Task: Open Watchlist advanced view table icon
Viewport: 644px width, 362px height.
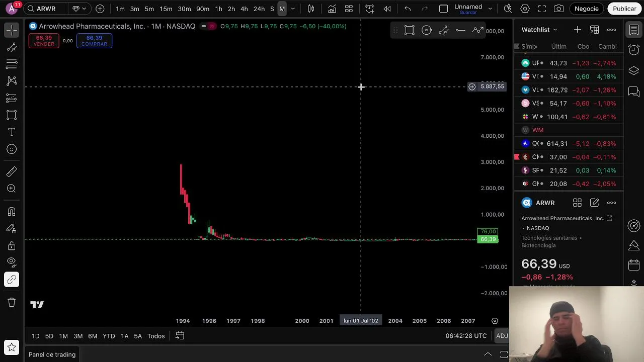Action: coord(595,30)
